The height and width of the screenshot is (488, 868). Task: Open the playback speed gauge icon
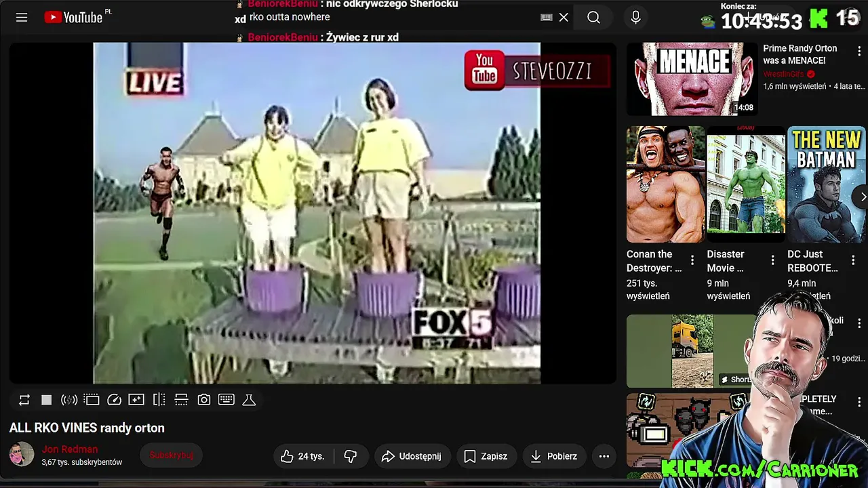[114, 400]
